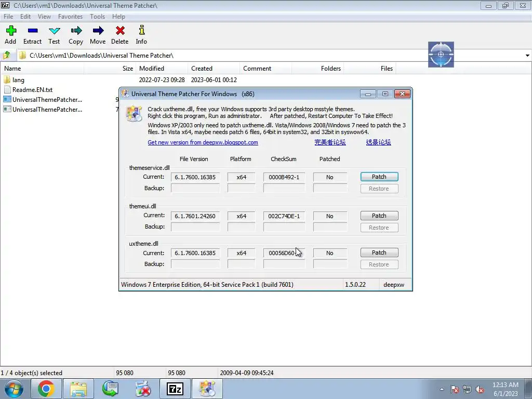Click the Delete toolbar icon
Image resolution: width=532 pixels, height=399 pixels.
pyautogui.click(x=120, y=35)
